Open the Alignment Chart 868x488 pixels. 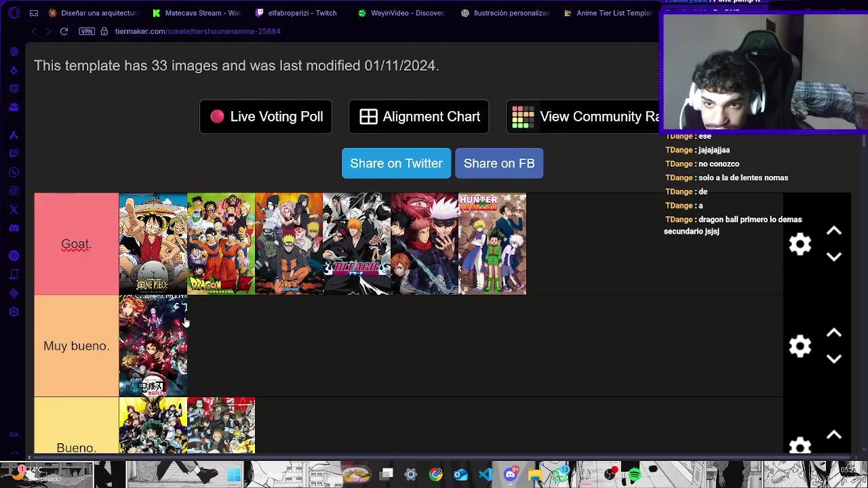point(419,117)
